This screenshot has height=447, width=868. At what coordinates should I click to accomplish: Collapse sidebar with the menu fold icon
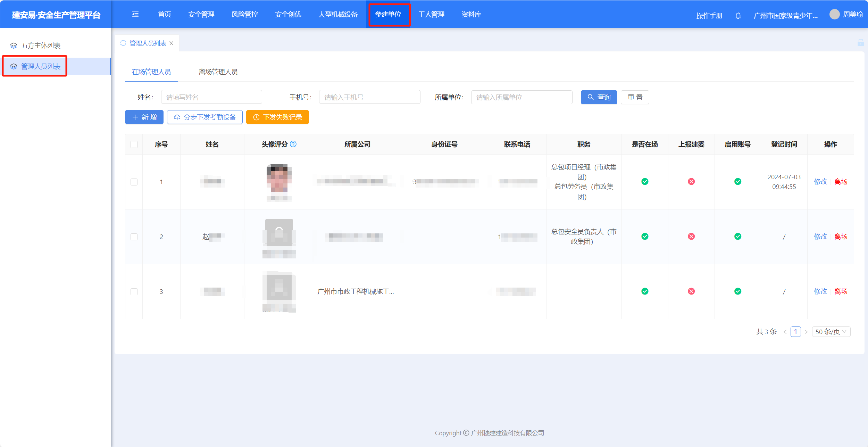[x=135, y=14]
